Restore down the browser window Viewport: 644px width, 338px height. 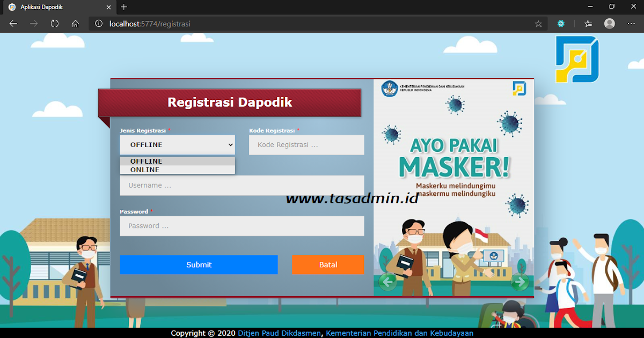pyautogui.click(x=611, y=6)
